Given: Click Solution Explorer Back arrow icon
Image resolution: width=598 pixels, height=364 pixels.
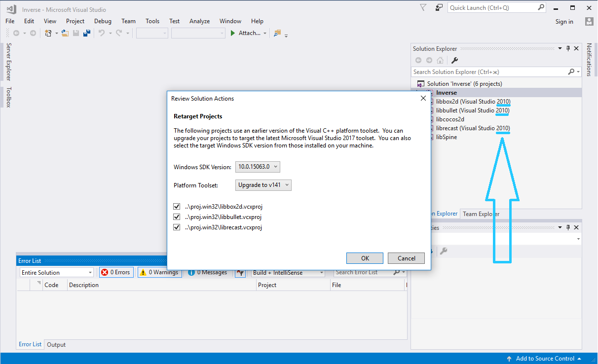Looking at the screenshot, I should [x=418, y=60].
